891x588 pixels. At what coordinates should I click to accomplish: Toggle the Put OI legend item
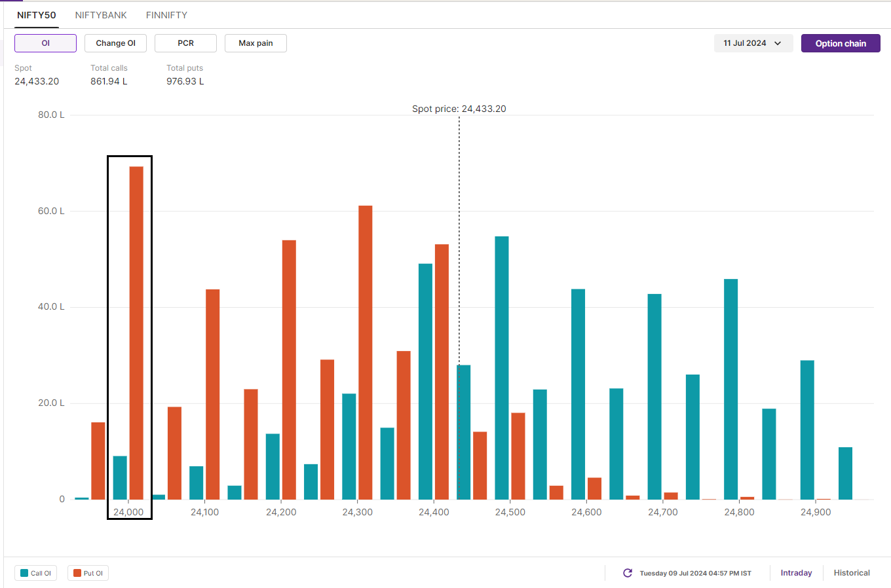point(88,573)
